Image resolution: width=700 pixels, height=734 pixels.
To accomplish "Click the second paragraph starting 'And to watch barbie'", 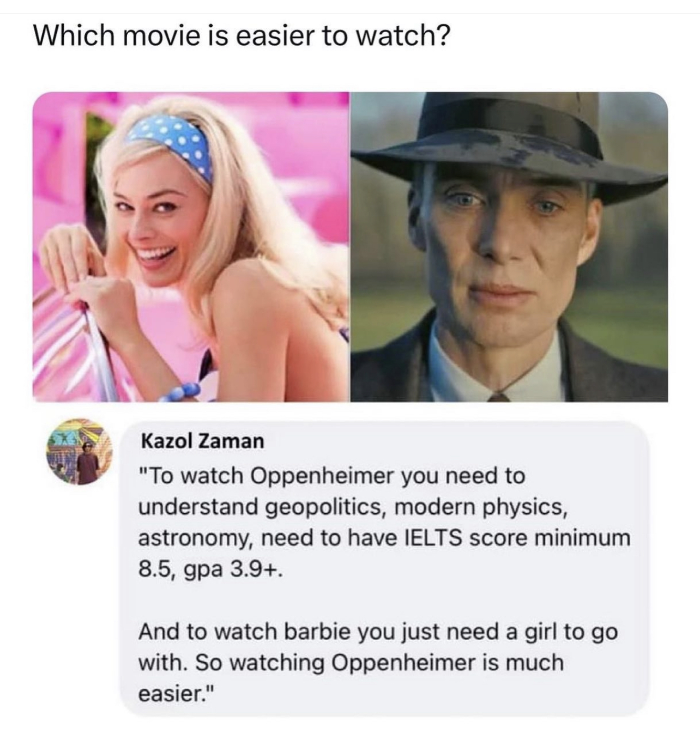I will (378, 663).
